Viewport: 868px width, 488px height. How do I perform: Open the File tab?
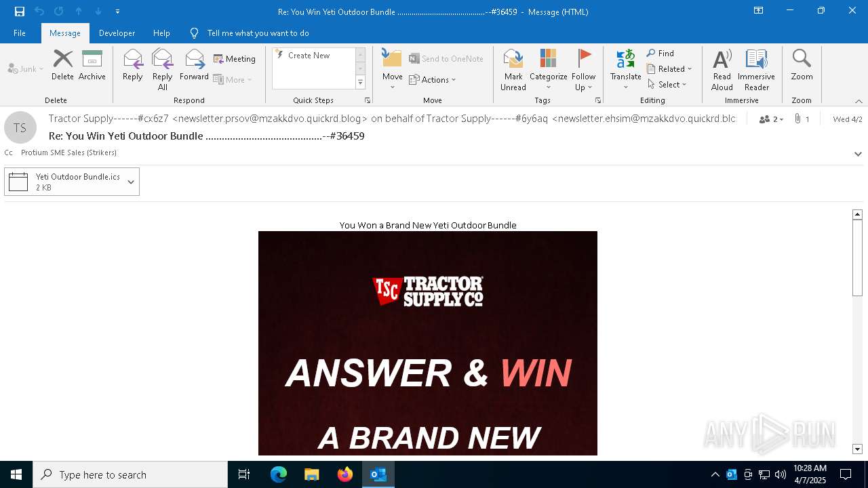pyautogui.click(x=20, y=33)
